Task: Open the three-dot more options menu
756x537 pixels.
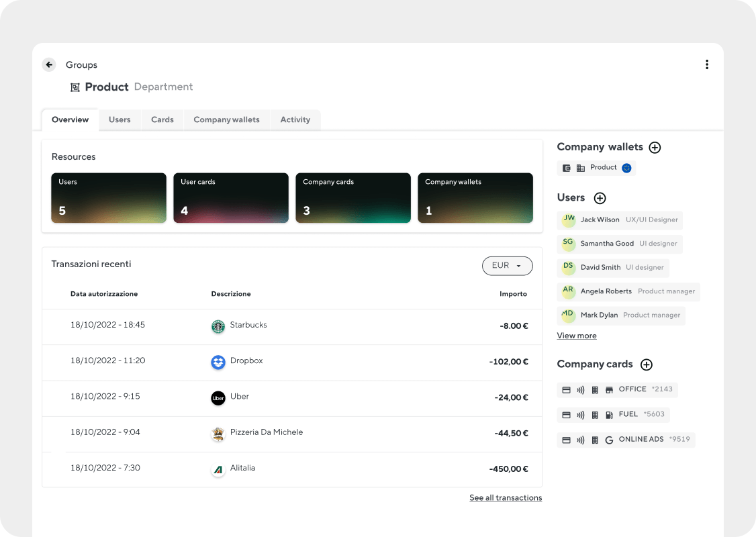Action: pyautogui.click(x=707, y=64)
